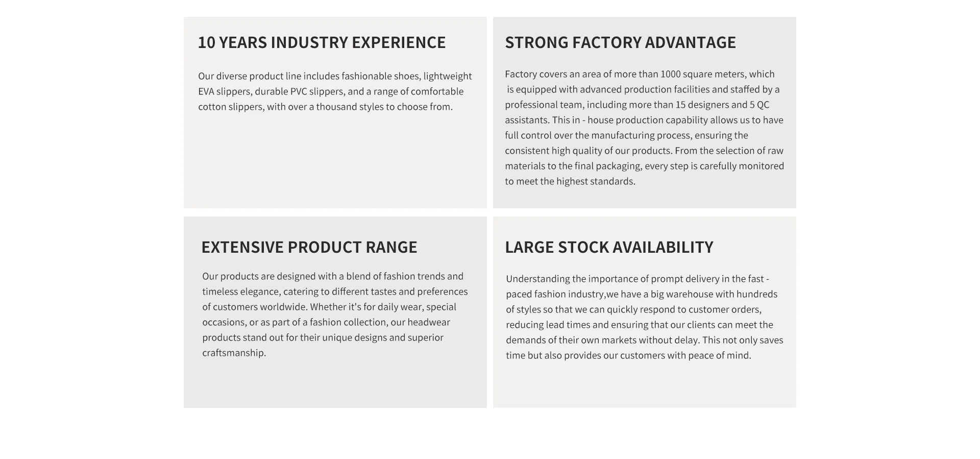Viewport: 980px width, 459px height.
Task: Click the text line 'craftsmanship.'
Action: click(x=234, y=353)
